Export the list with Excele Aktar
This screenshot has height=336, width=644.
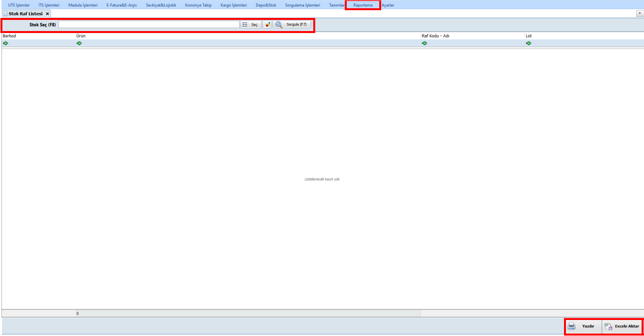tap(622, 326)
